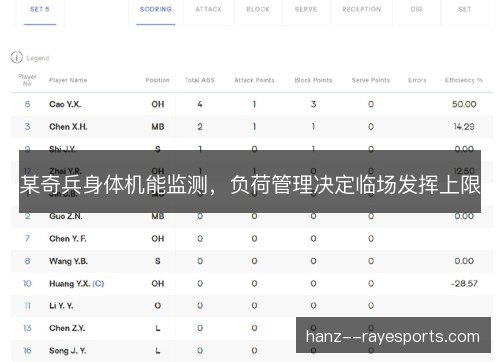This screenshot has height=362, width=500.
Task: Select Chen X.H. total ABS value 2
Action: click(x=200, y=127)
